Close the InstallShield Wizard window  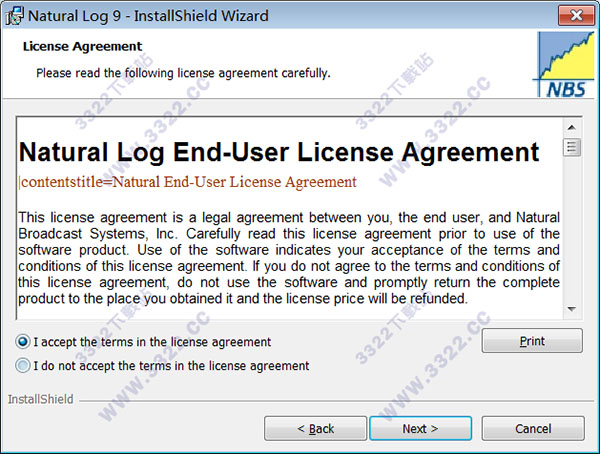[576, 15]
